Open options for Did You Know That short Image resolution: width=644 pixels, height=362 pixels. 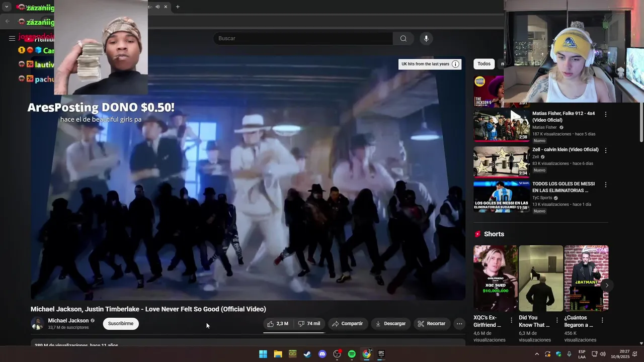557,320
